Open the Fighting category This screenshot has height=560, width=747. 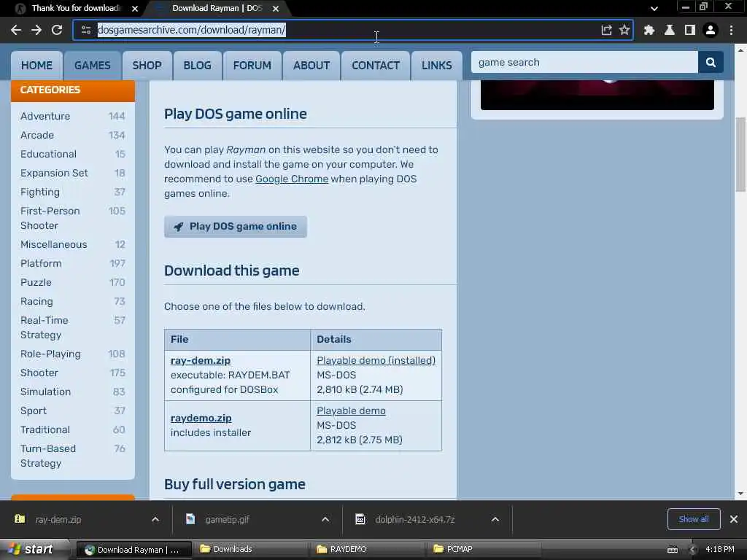point(40,192)
